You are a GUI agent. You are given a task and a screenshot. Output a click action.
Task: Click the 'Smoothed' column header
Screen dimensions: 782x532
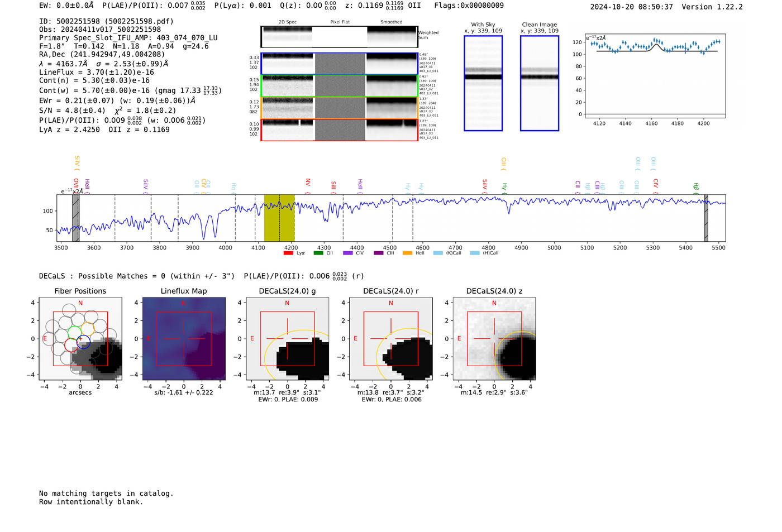(x=392, y=22)
